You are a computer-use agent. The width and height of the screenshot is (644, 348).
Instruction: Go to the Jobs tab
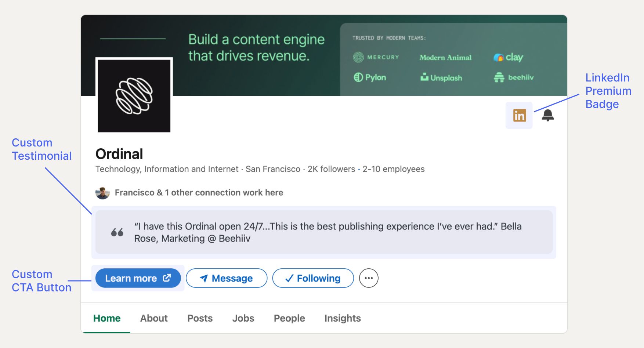click(x=243, y=318)
